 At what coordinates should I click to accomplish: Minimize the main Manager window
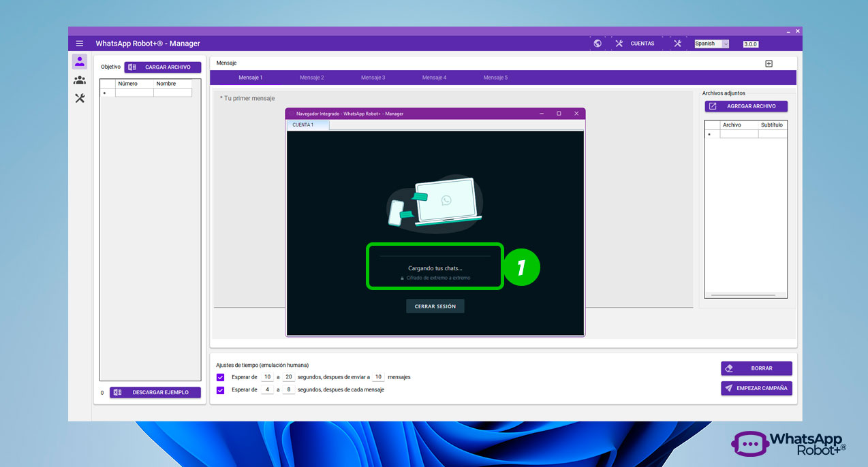(788, 31)
